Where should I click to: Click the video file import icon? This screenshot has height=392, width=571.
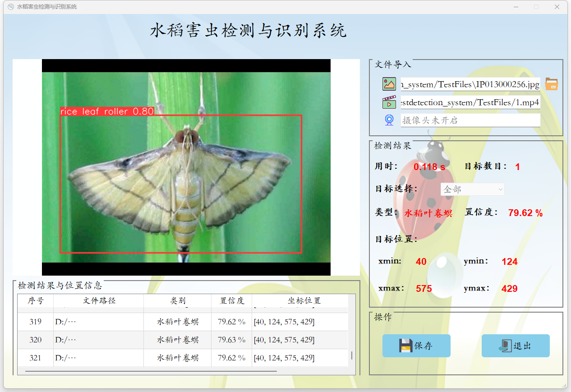[x=389, y=102]
